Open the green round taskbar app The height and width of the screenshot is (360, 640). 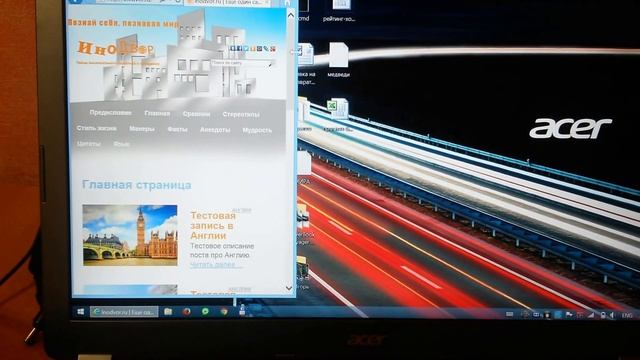pyautogui.click(x=205, y=311)
